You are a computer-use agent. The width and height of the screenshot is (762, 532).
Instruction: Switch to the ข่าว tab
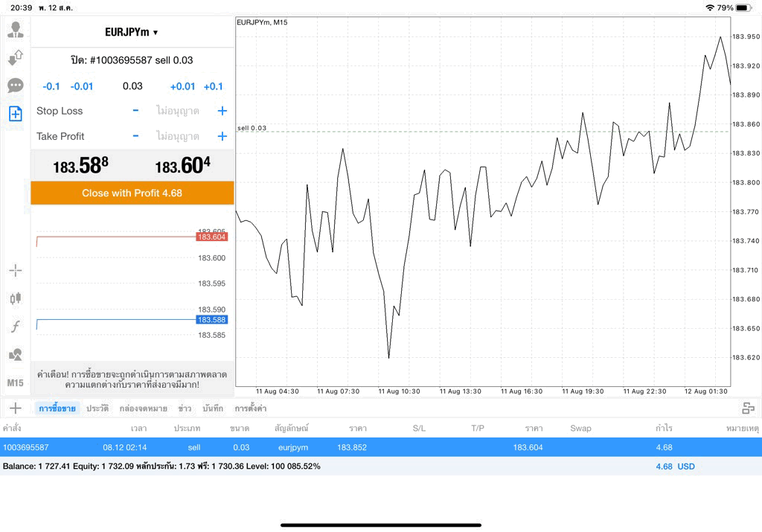tap(185, 408)
